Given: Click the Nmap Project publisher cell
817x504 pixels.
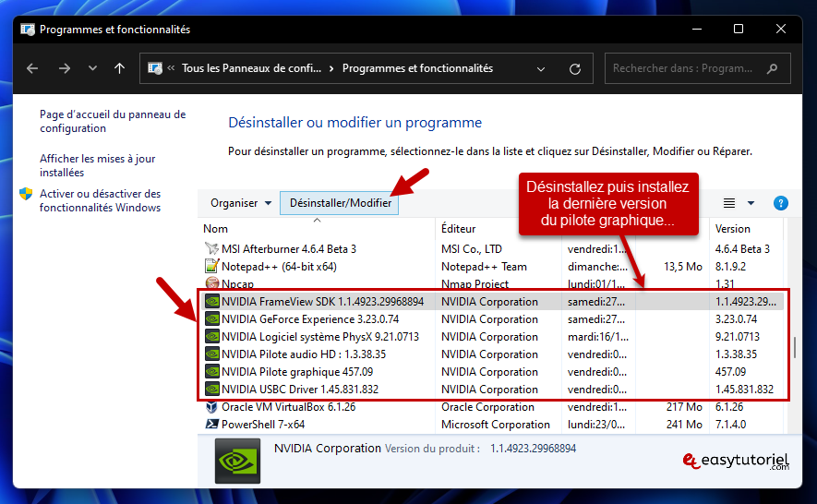Looking at the screenshot, I should click(475, 284).
